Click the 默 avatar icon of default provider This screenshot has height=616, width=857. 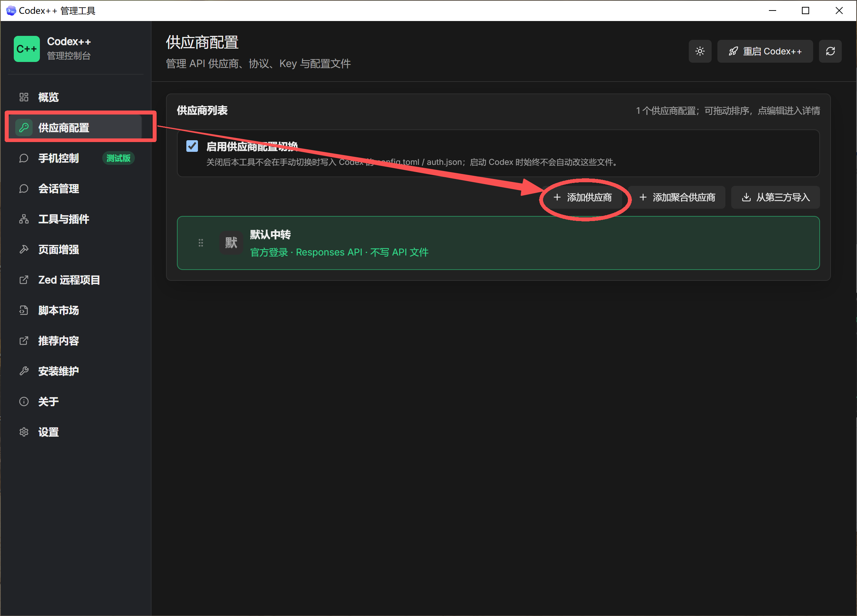pyautogui.click(x=231, y=243)
